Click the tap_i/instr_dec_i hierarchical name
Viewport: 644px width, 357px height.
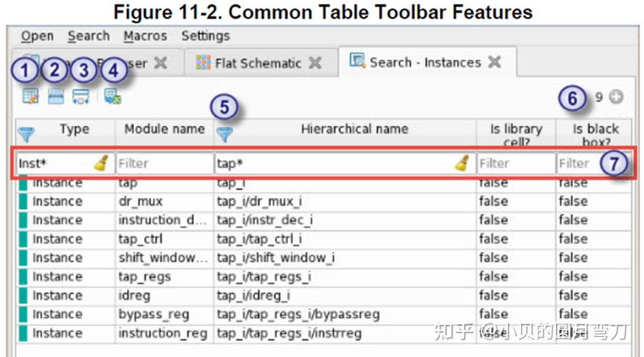(x=265, y=220)
